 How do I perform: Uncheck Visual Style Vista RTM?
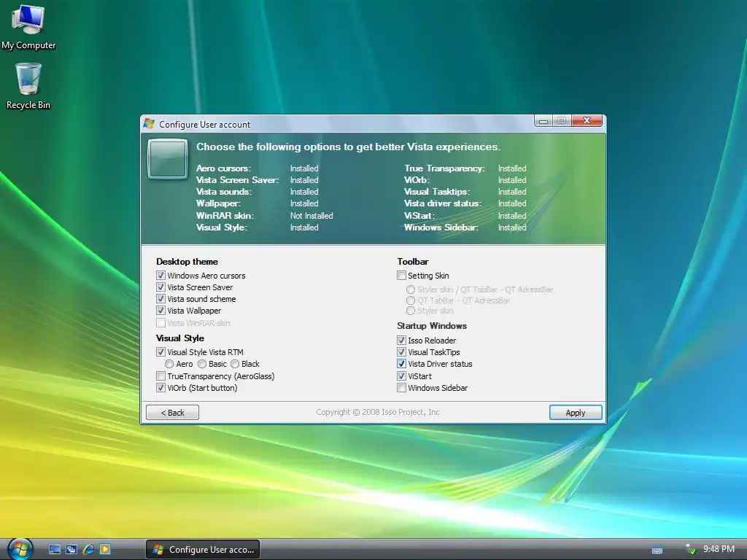click(160, 352)
